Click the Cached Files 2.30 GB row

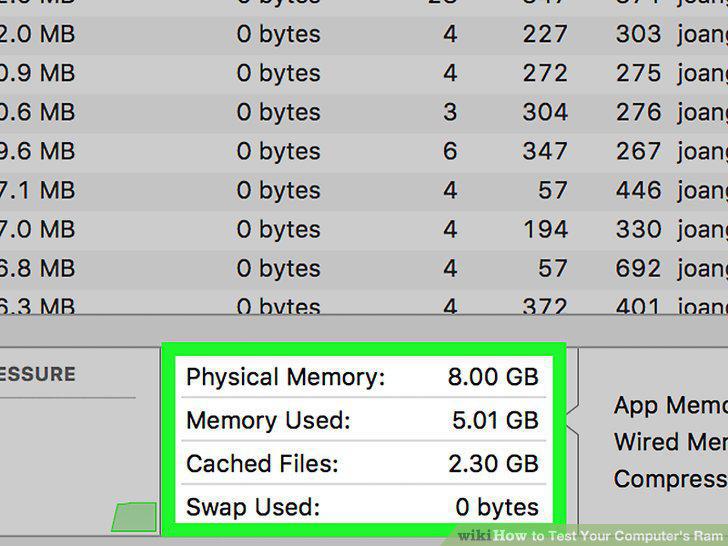[364, 463]
